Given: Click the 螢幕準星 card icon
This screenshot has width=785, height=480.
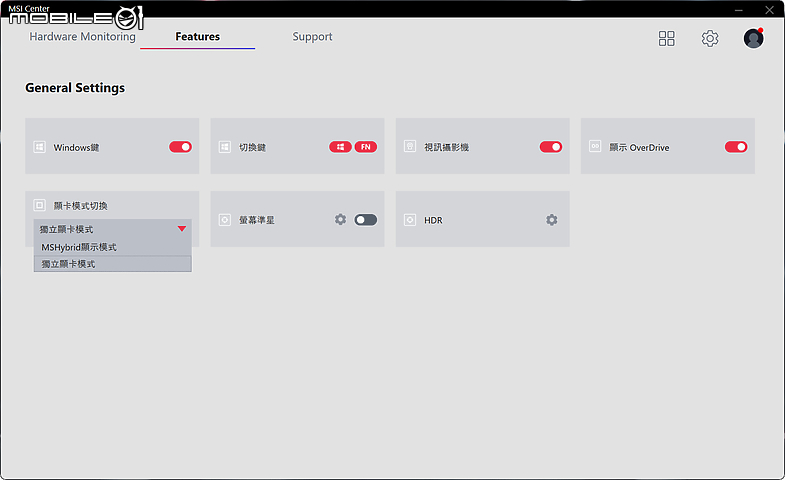Looking at the screenshot, I should [x=225, y=220].
